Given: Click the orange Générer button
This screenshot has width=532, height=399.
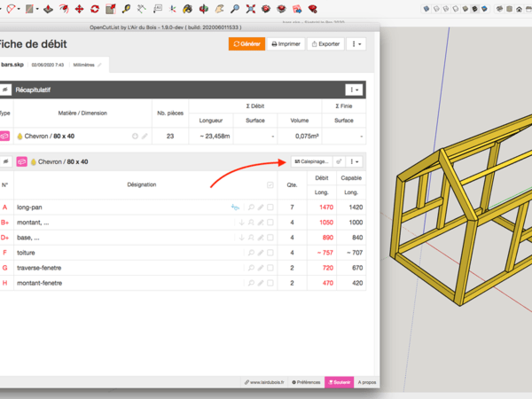Looking at the screenshot, I should [246, 43].
